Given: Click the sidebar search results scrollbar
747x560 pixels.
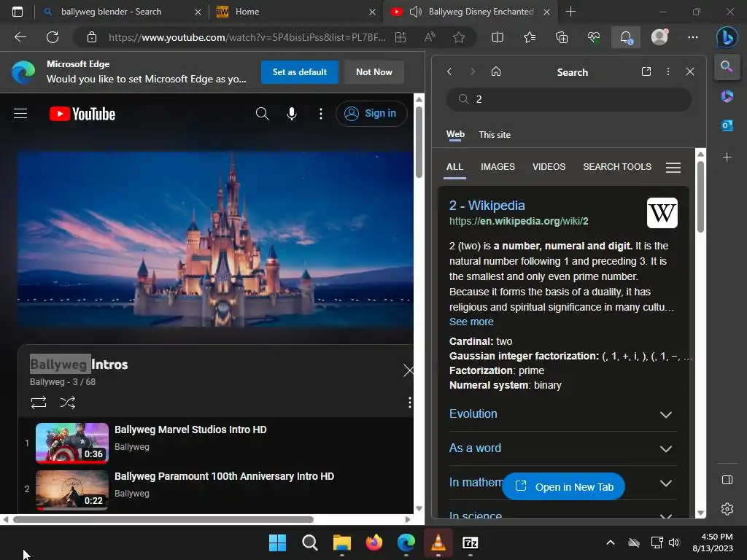Looking at the screenshot, I should point(700,196).
